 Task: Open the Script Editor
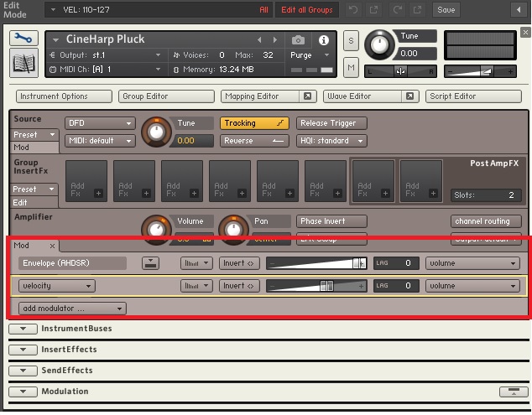[x=473, y=96]
